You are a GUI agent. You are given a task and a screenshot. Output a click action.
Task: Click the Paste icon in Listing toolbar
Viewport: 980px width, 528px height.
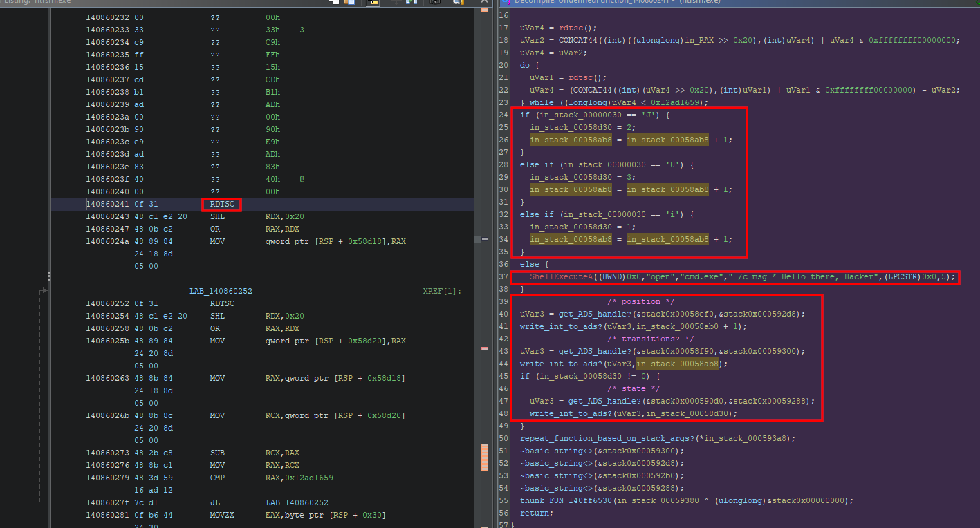pos(351,3)
